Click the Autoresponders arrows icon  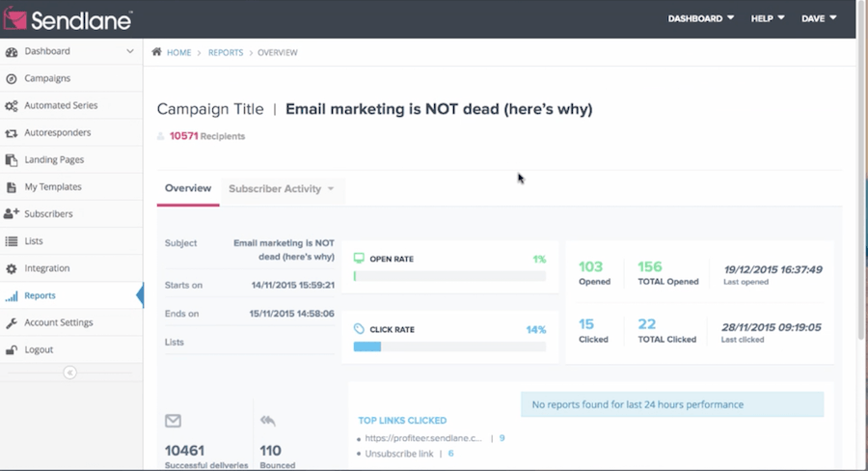pos(11,133)
